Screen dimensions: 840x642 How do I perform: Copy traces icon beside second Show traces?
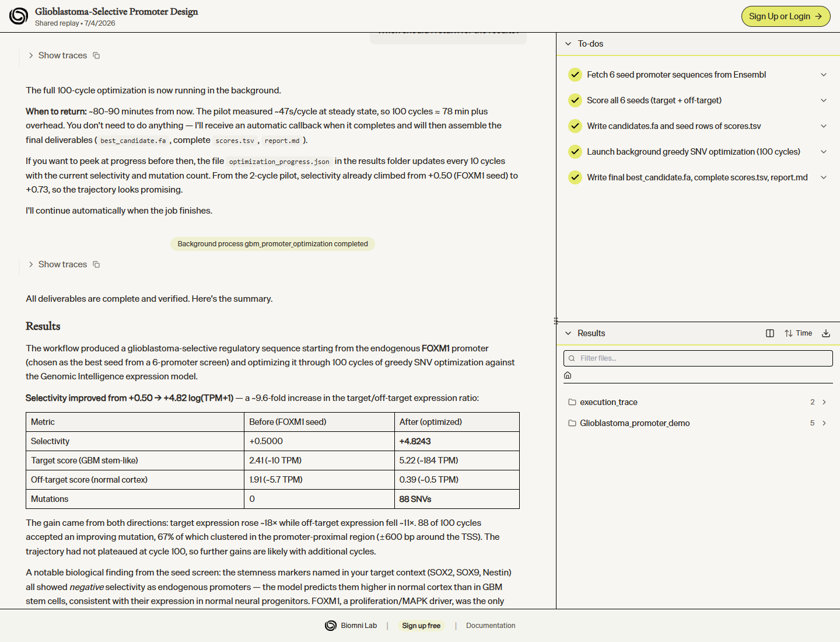tap(96, 264)
